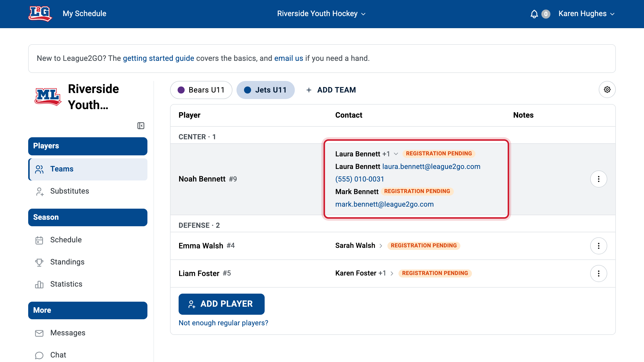The width and height of the screenshot is (644, 362).
Task: Go to Substitutes in sidebar
Action: pyautogui.click(x=88, y=191)
